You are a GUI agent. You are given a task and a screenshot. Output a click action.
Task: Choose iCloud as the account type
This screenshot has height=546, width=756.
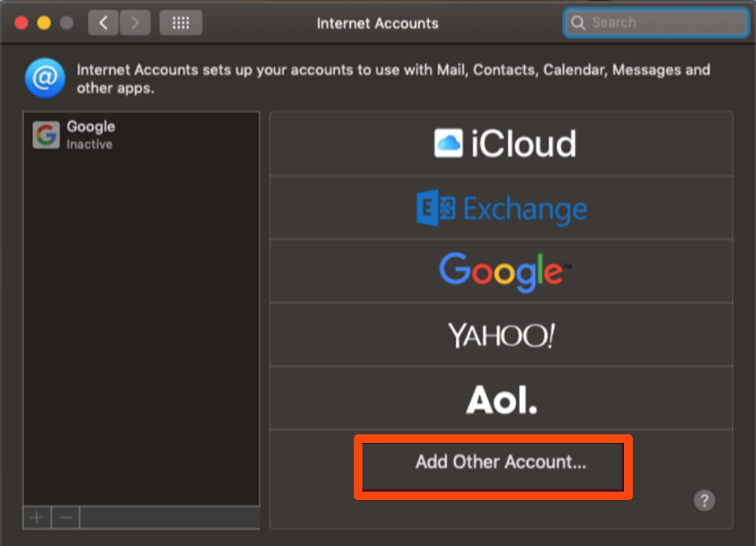pyautogui.click(x=502, y=144)
